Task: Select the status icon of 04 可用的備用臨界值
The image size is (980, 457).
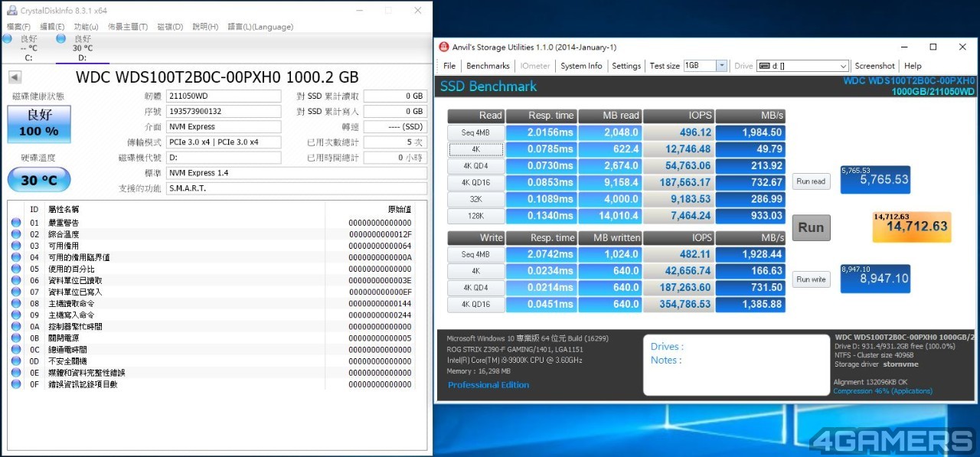Action: (16, 257)
